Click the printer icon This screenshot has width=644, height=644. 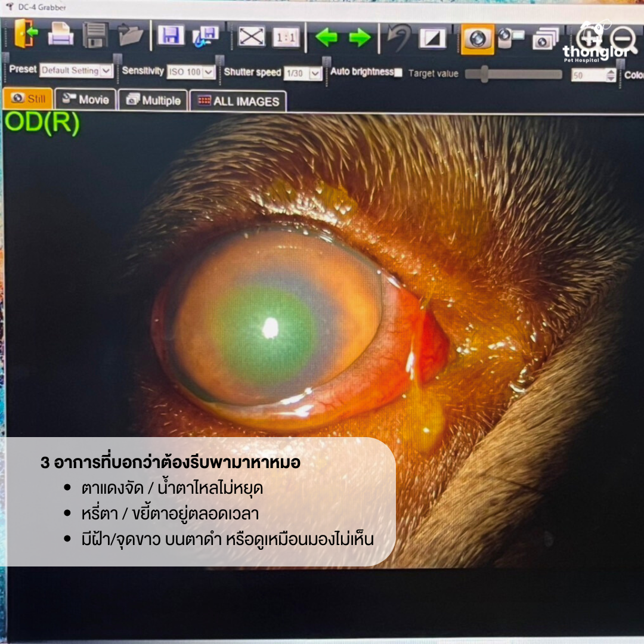click(x=60, y=36)
